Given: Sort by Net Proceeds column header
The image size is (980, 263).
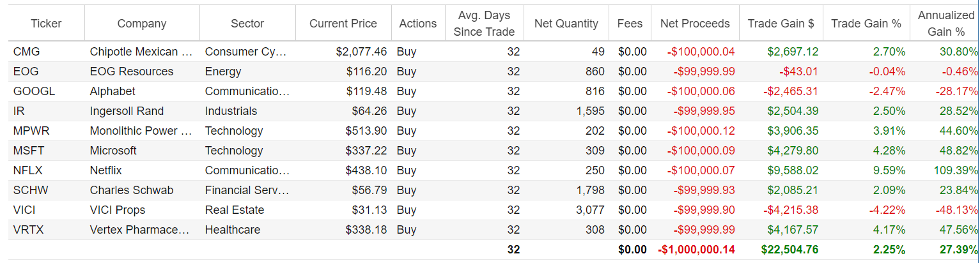Looking at the screenshot, I should (695, 24).
